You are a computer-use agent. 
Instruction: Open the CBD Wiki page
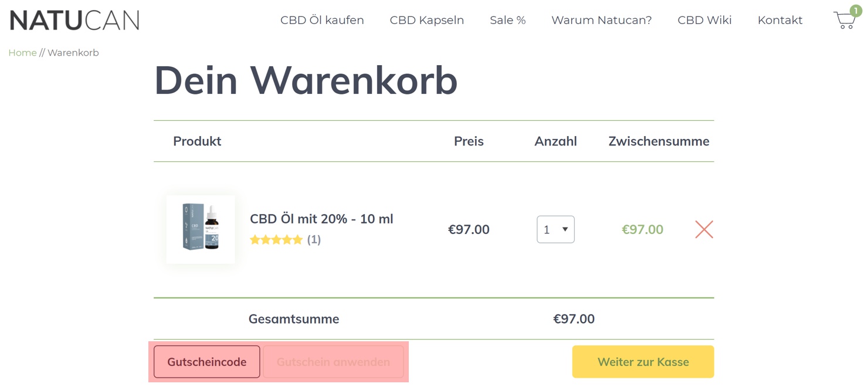pos(704,20)
